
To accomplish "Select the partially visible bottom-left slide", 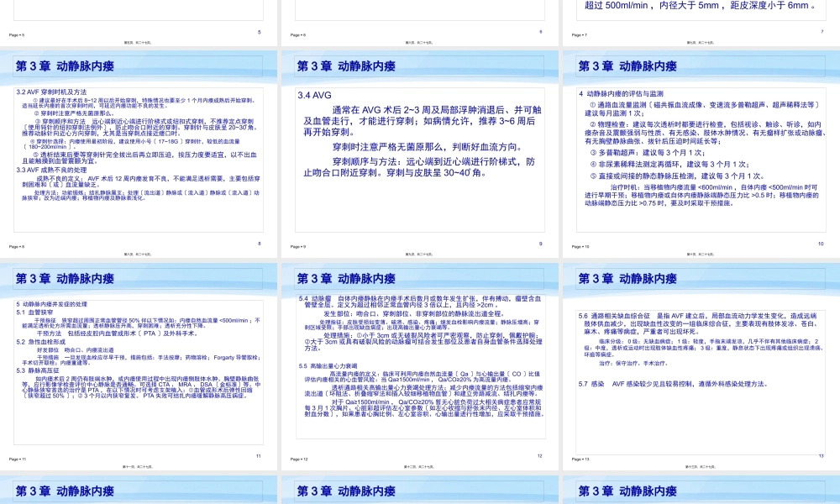I will (x=139, y=491).
